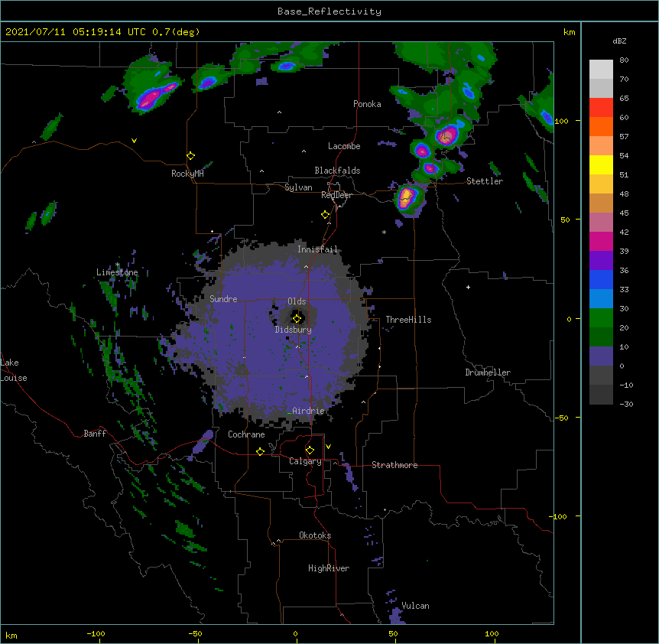Image resolution: width=659 pixels, height=644 pixels.
Task: Click the Calgary city label
Action: pos(305,461)
